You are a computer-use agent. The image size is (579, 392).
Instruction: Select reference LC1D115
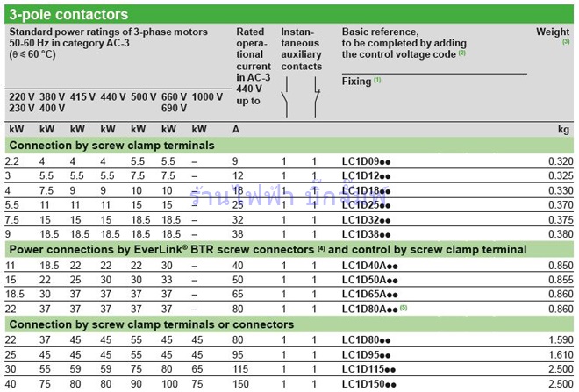click(x=368, y=369)
